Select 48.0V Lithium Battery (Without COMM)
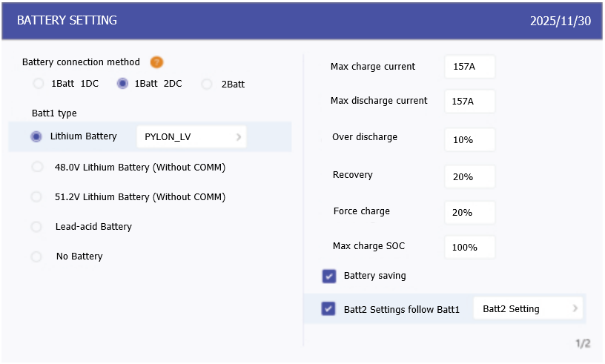Viewport: 605px width, 364px height. point(37,168)
